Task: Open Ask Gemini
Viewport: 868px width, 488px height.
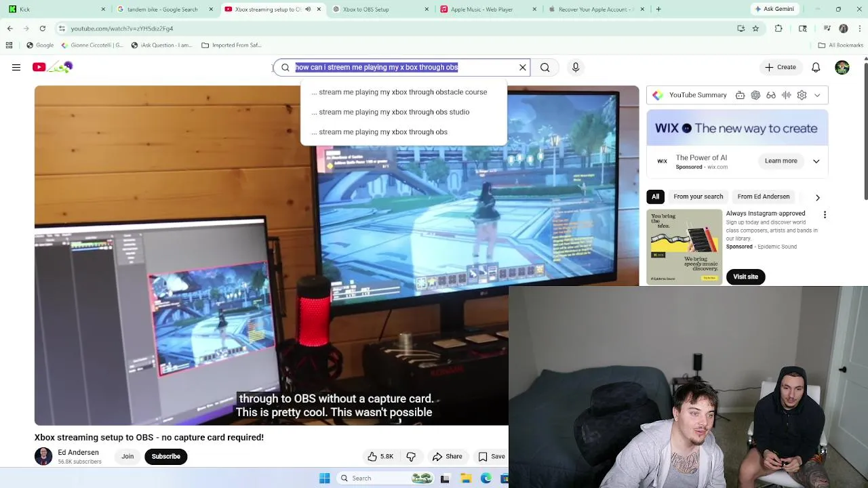Action: [774, 9]
